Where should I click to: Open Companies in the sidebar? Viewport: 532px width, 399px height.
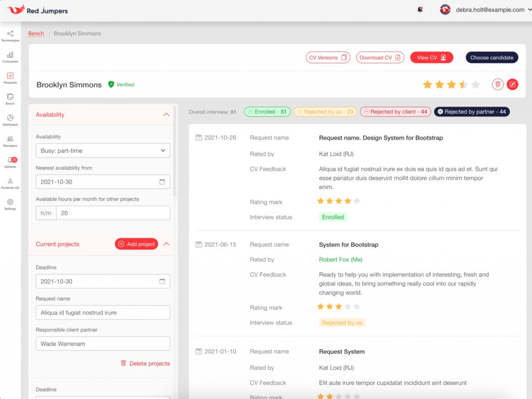pyautogui.click(x=10, y=57)
